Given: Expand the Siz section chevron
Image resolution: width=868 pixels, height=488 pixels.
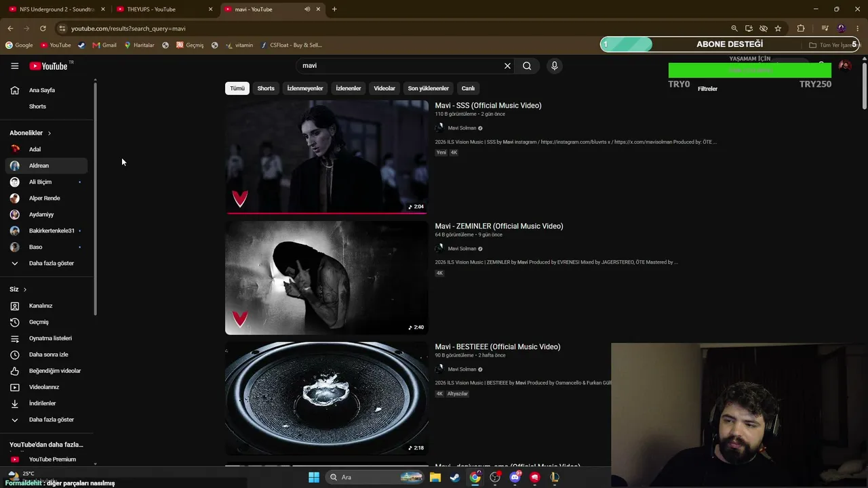Looking at the screenshot, I should [25, 289].
